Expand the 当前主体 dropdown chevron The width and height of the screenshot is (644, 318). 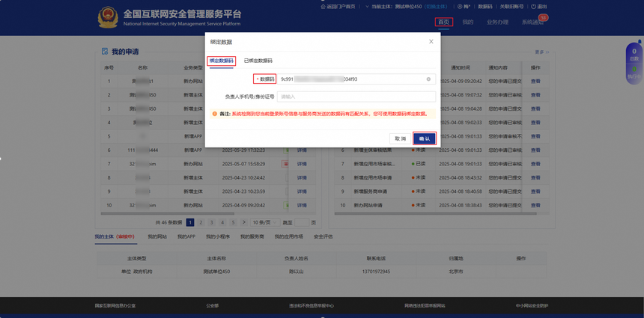[367, 7]
